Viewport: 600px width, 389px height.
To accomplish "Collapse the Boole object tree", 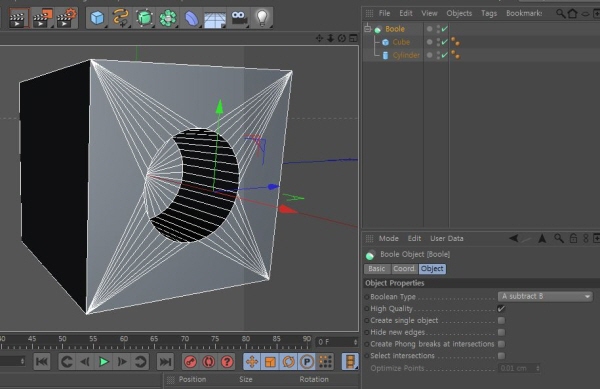I will pyautogui.click(x=367, y=29).
